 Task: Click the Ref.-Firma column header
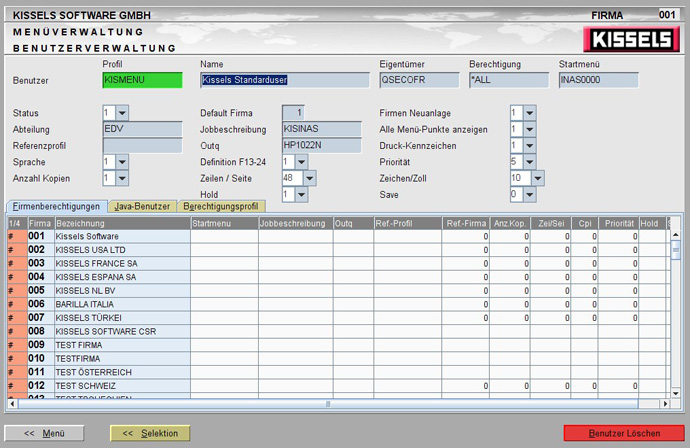(x=466, y=224)
